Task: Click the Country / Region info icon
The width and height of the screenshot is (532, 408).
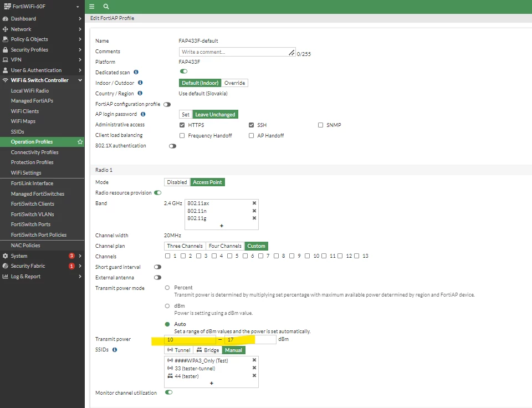Action: click(x=140, y=93)
